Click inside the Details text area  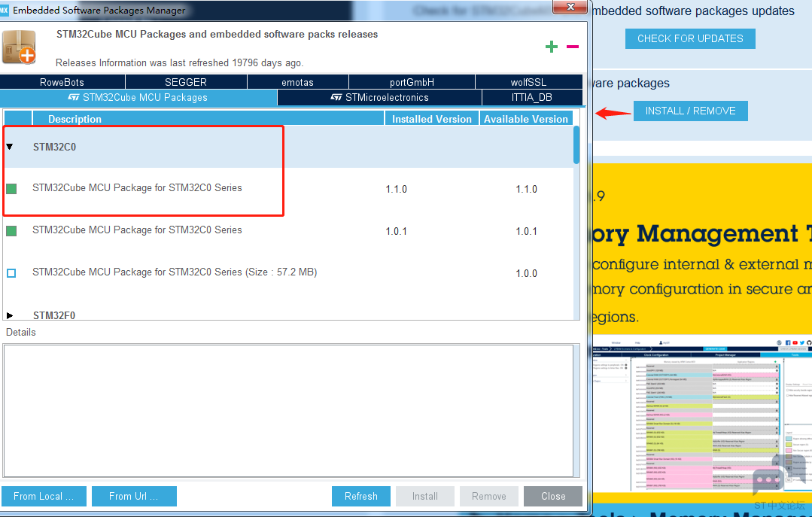(x=288, y=410)
